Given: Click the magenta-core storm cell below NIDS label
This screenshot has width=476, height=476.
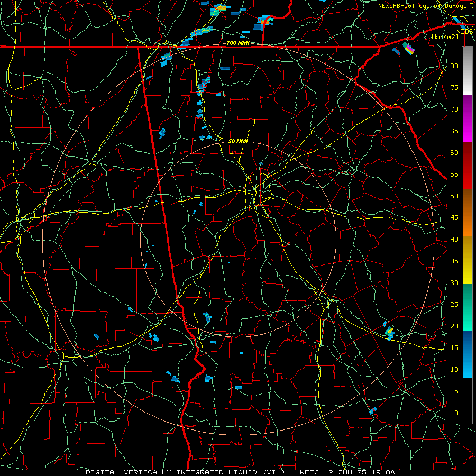Looking at the screenshot, I should pyautogui.click(x=409, y=49).
